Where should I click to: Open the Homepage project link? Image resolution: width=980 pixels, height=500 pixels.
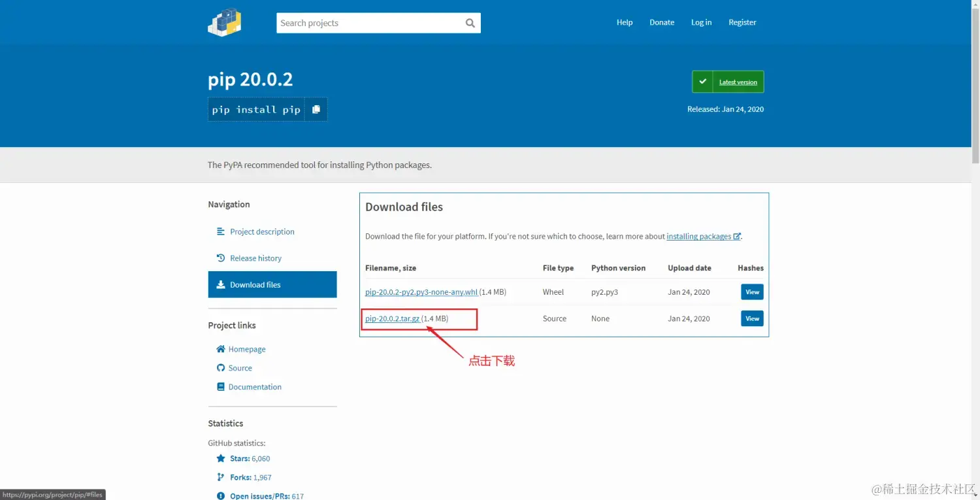coord(247,349)
